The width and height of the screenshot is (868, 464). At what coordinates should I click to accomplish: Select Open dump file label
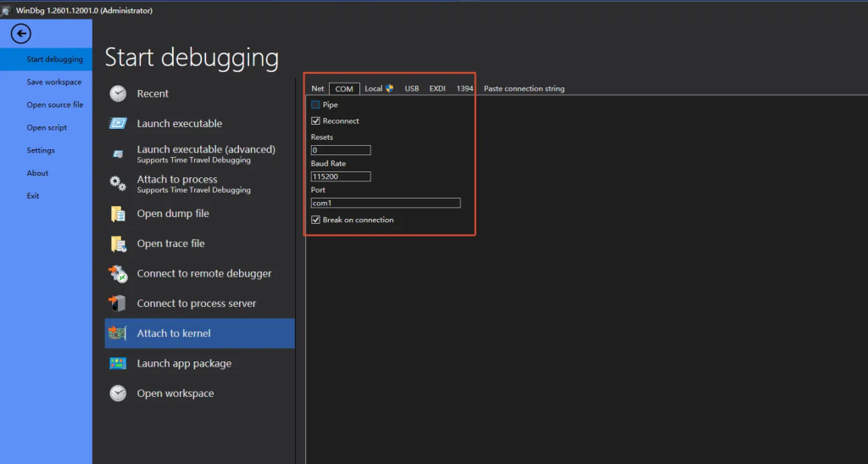(173, 214)
